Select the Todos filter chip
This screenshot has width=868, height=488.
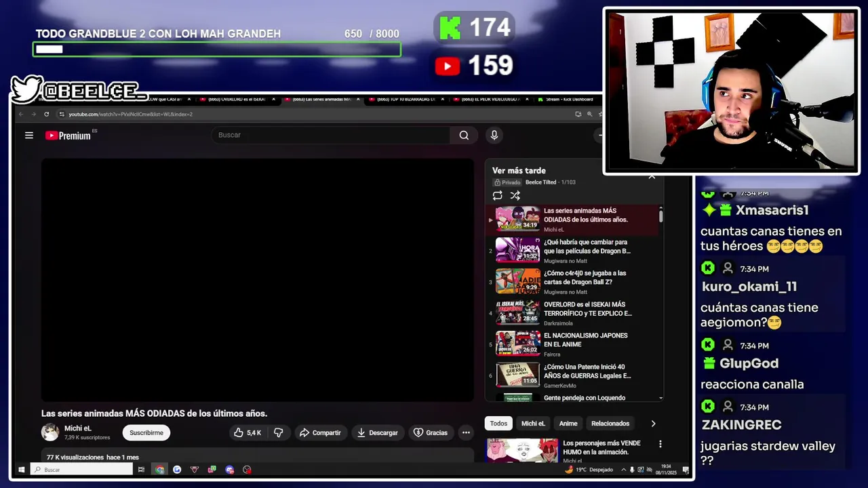(x=498, y=424)
